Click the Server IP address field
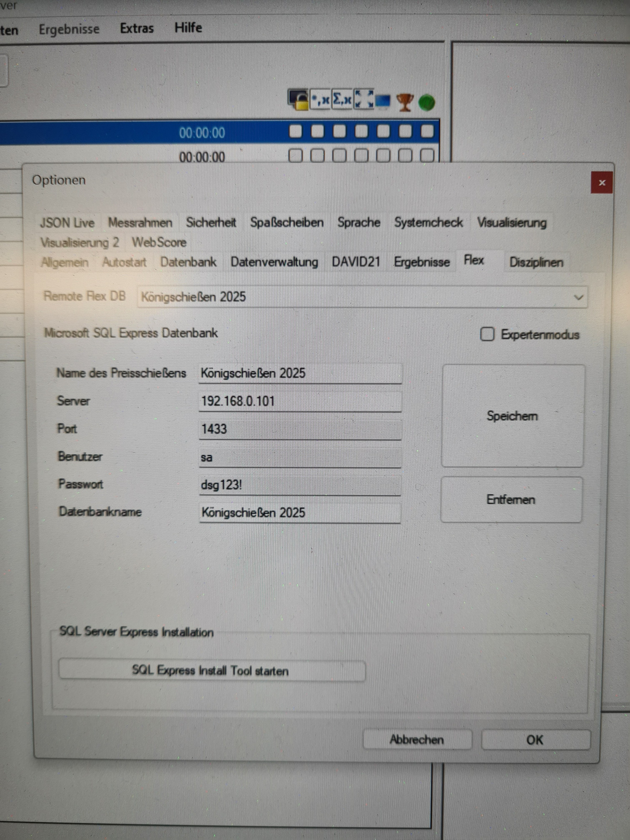Image resolution: width=630 pixels, height=840 pixels. 299,402
